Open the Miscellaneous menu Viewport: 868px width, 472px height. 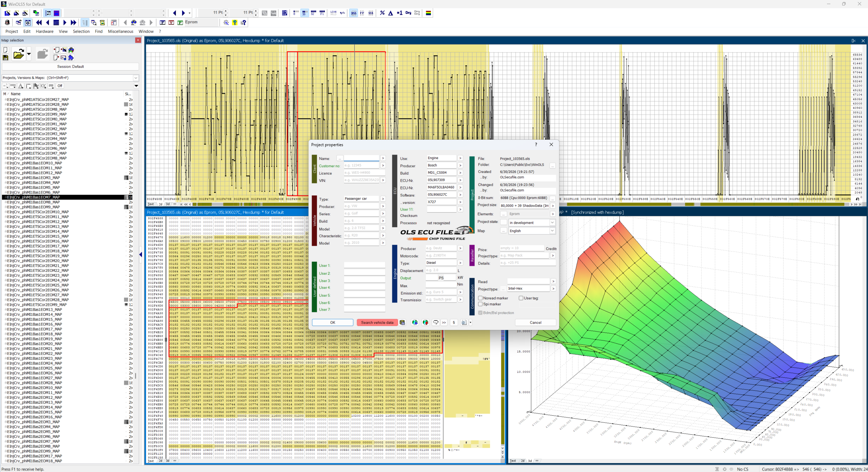(120, 31)
